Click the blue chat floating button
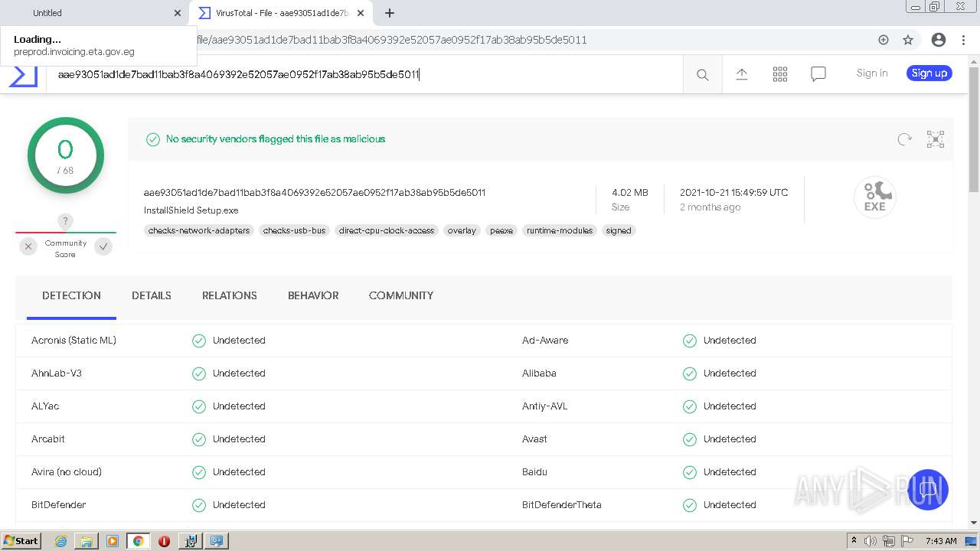 (928, 490)
